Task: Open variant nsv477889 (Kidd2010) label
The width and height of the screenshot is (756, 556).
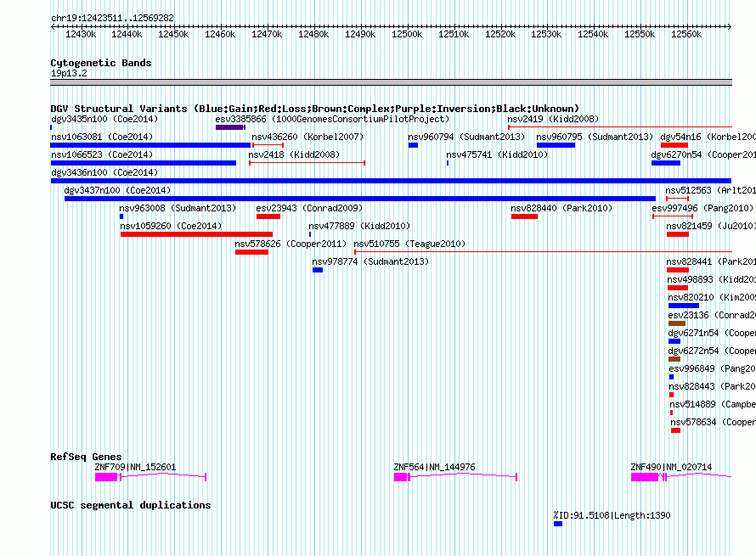Action: pyautogui.click(x=359, y=226)
